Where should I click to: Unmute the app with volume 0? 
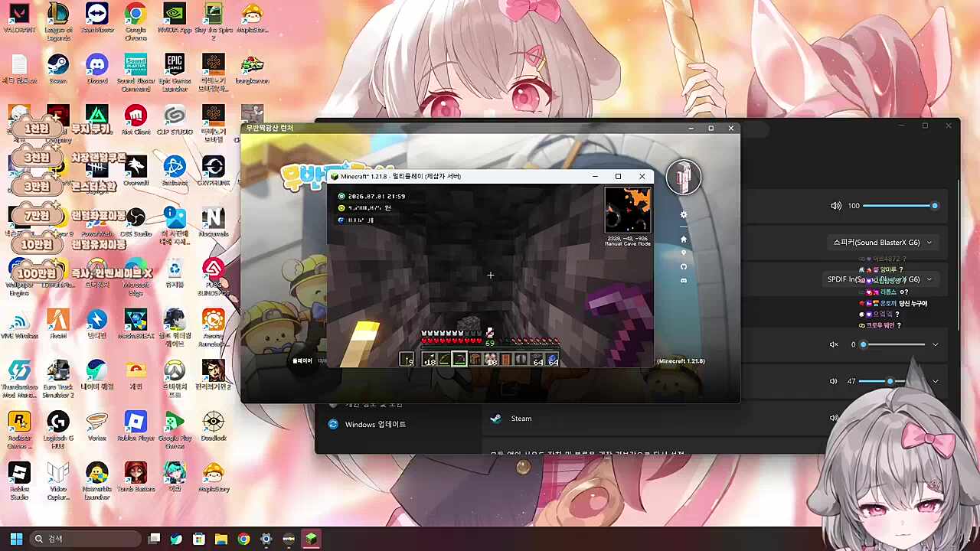pyautogui.click(x=835, y=344)
